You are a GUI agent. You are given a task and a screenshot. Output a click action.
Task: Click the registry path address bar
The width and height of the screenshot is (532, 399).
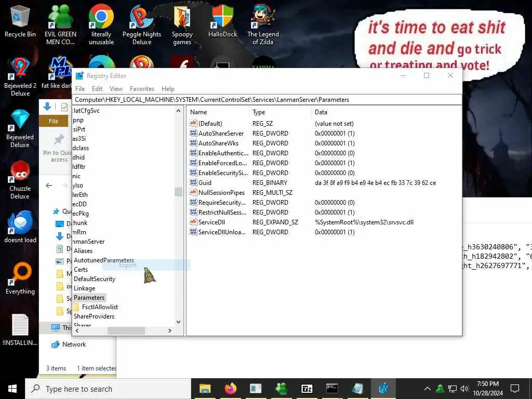tap(267, 100)
